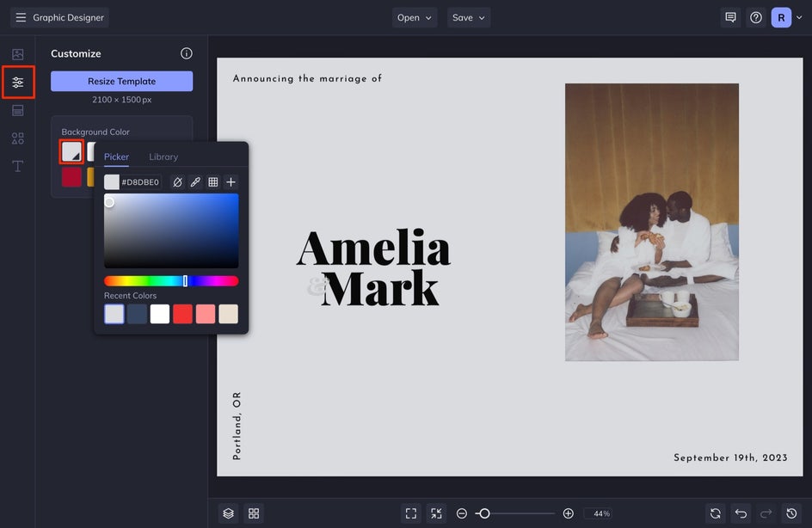
Task: Open the color grid swatches icon
Action: click(212, 182)
